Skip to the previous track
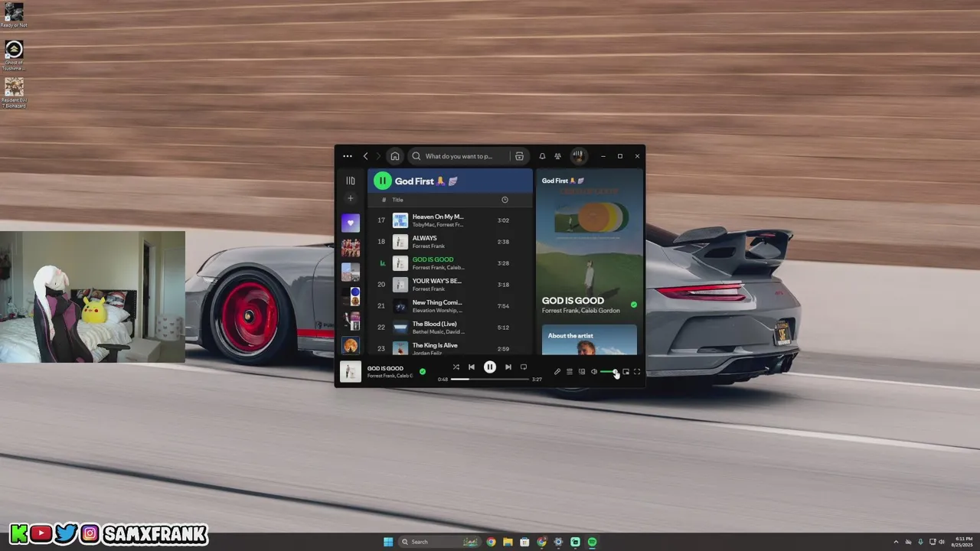This screenshot has height=551, width=980. click(x=472, y=367)
